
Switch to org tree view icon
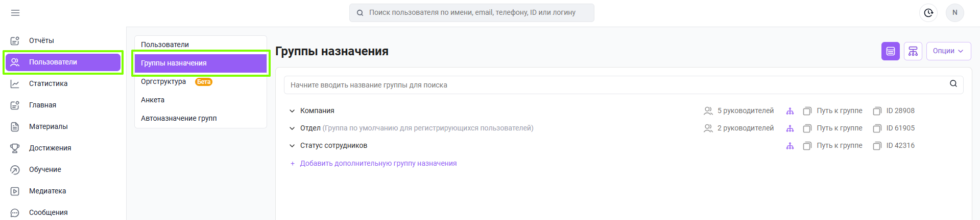coord(913,51)
